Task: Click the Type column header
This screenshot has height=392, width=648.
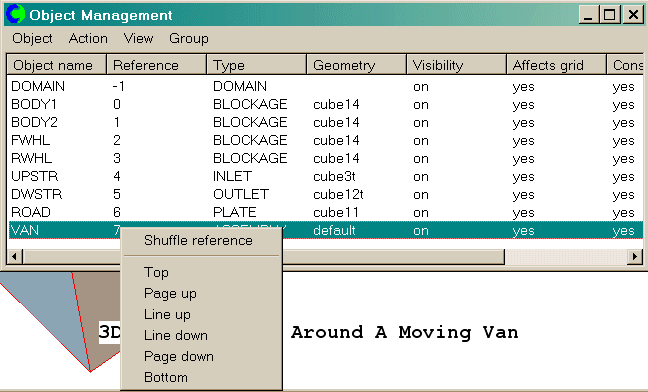Action: click(x=257, y=65)
